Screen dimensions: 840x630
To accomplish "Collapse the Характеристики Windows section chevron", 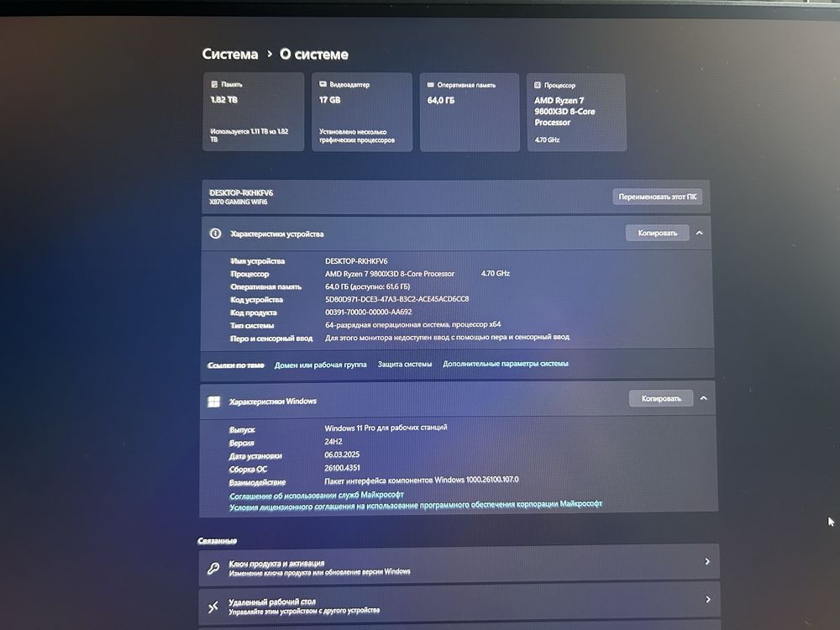I will tap(703, 398).
